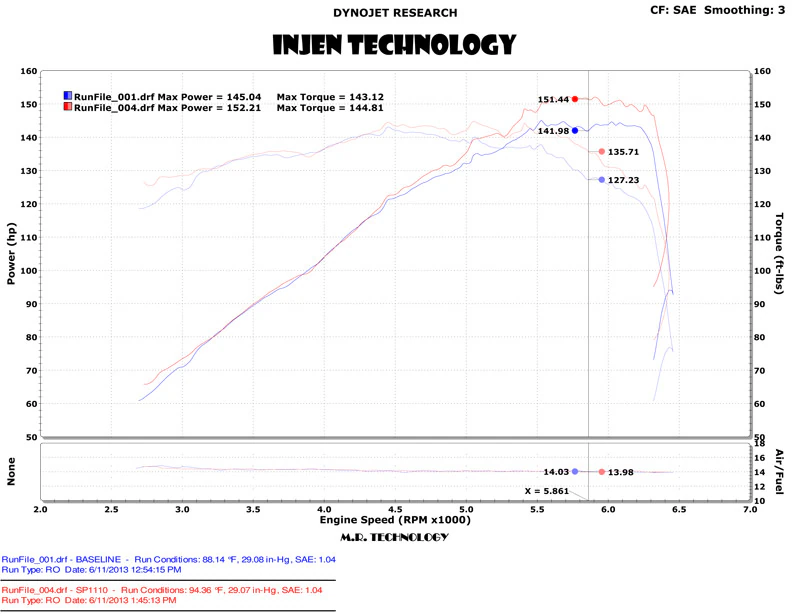This screenshot has width=800, height=616.
Task: Select the pink 135.71 torque data marker
Action: coord(602,152)
